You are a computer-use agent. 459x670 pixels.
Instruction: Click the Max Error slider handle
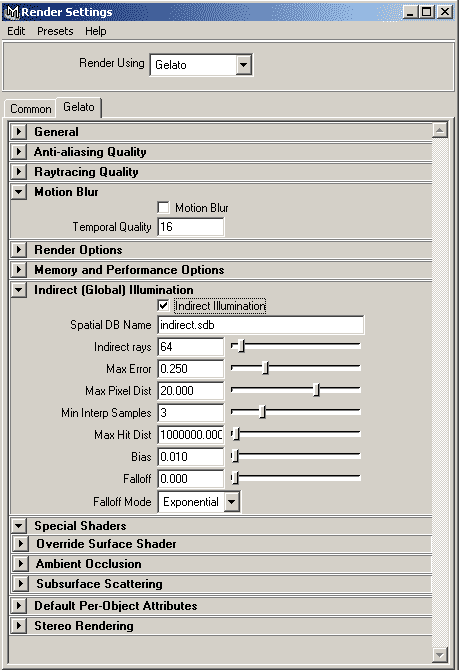(265, 367)
